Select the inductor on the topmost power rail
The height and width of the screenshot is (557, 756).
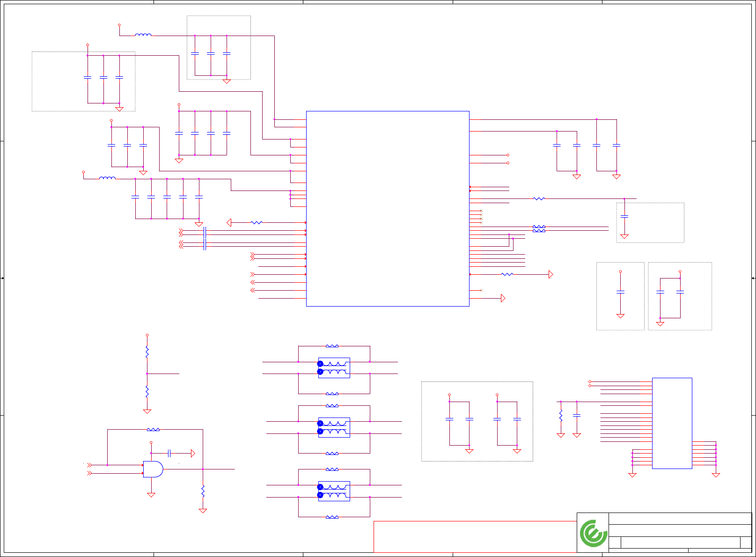click(x=143, y=35)
